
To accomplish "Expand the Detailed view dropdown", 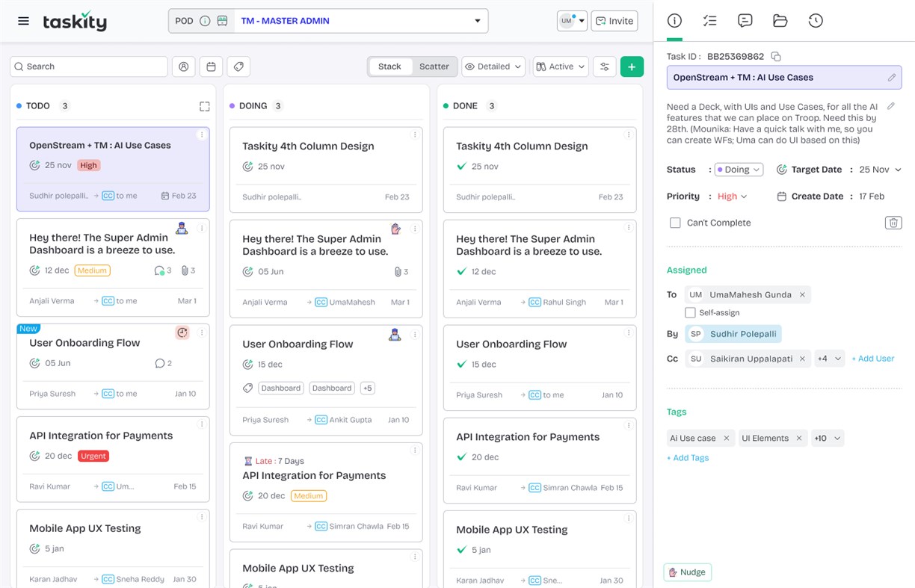I will pyautogui.click(x=493, y=66).
